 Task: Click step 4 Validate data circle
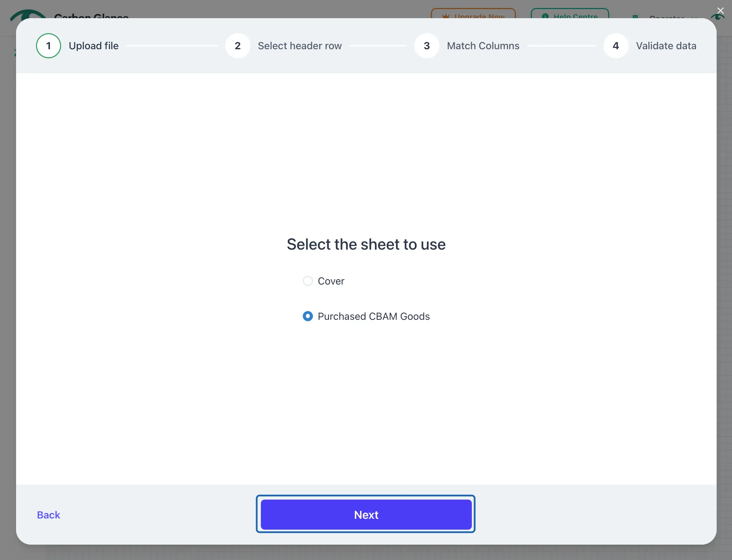[616, 46]
